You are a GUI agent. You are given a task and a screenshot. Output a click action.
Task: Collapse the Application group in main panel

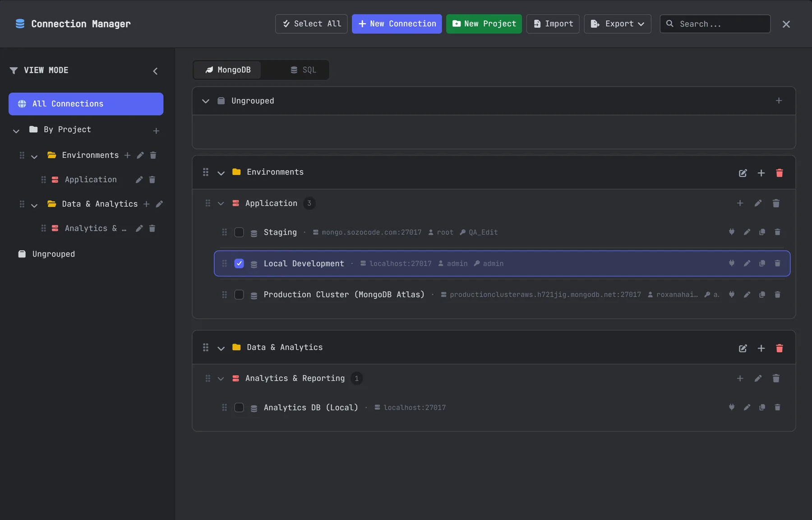(x=221, y=203)
